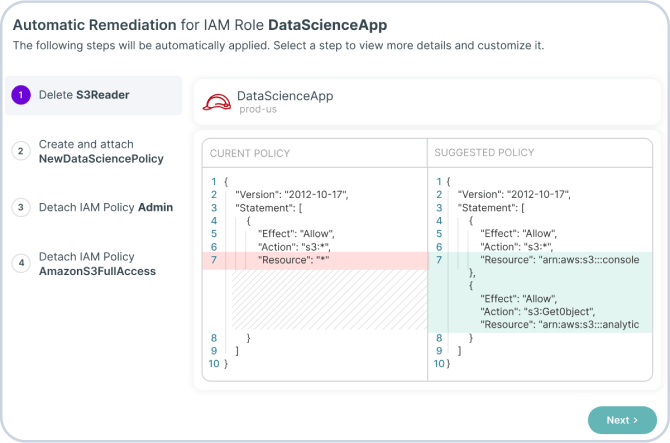This screenshot has height=443, width=670.
Task: Click the "Action": "s3:GetObject" line
Action: 538,312
